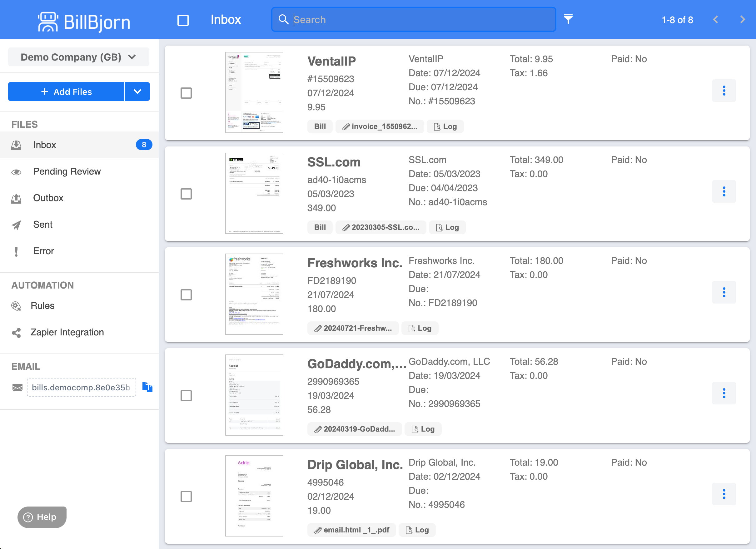Click the Zapier Integration share icon
756x549 pixels.
[16, 332]
